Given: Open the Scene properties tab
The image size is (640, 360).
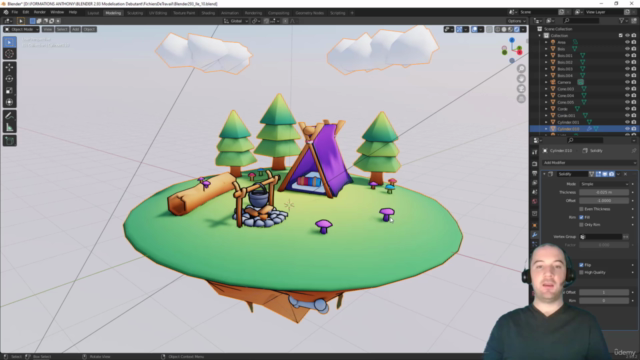Looking at the screenshot, I should pyautogui.click(x=535, y=192).
